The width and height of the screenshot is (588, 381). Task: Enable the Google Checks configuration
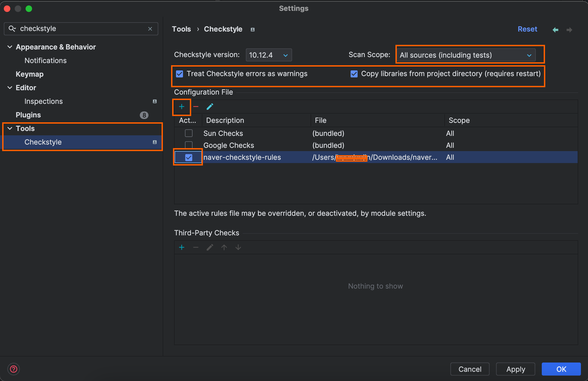188,145
